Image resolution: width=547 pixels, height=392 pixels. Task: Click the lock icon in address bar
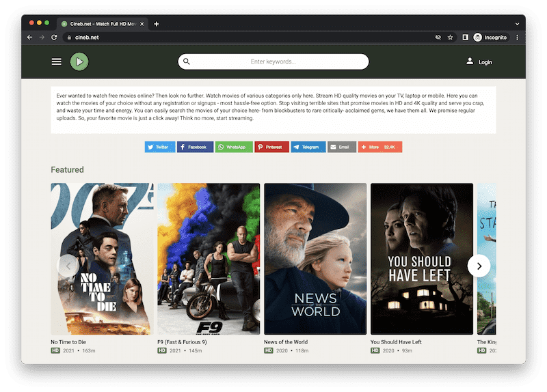[x=69, y=38]
